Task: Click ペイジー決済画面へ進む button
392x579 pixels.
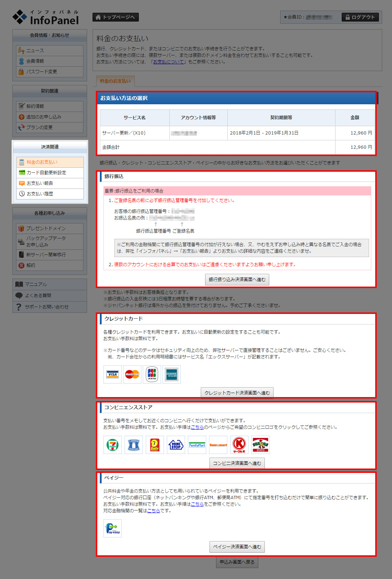Action: pyautogui.click(x=237, y=547)
